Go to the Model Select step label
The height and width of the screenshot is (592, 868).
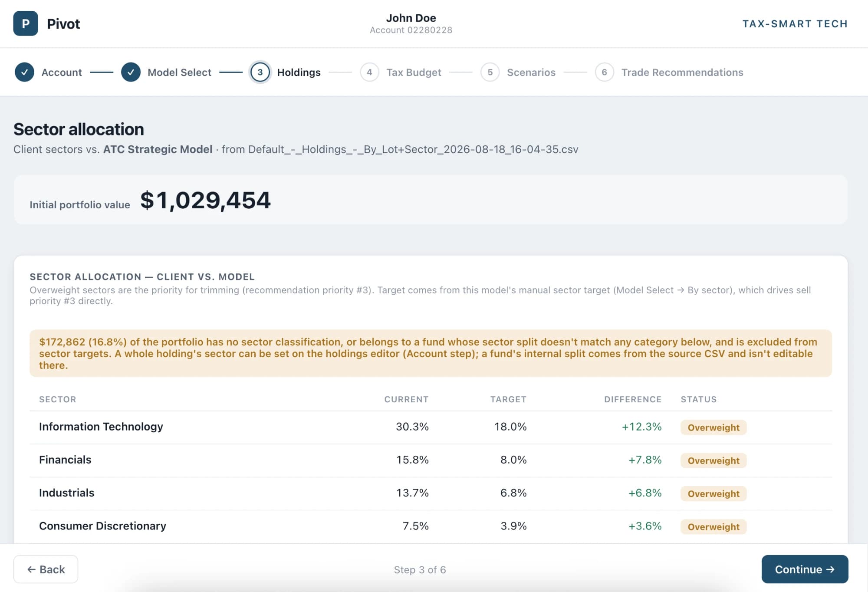click(x=179, y=72)
